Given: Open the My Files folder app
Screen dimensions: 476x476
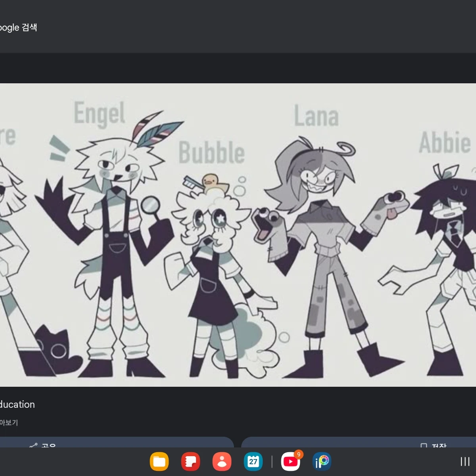Looking at the screenshot, I should point(159,462).
